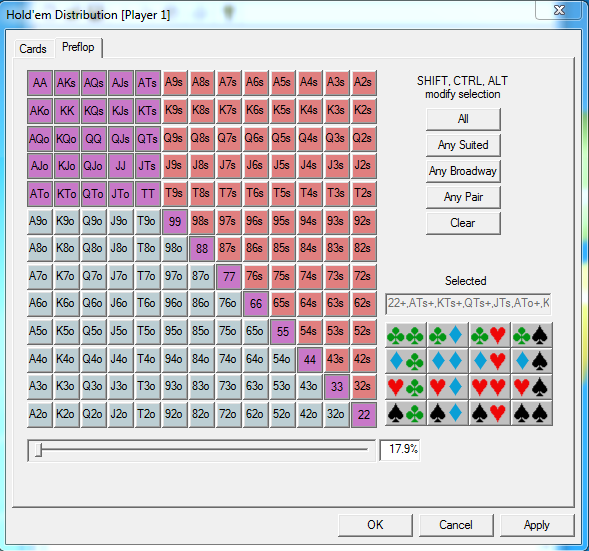Viewport: 589px width, 551px height.
Task: Toggle the T9s suited hand
Action: point(175,193)
